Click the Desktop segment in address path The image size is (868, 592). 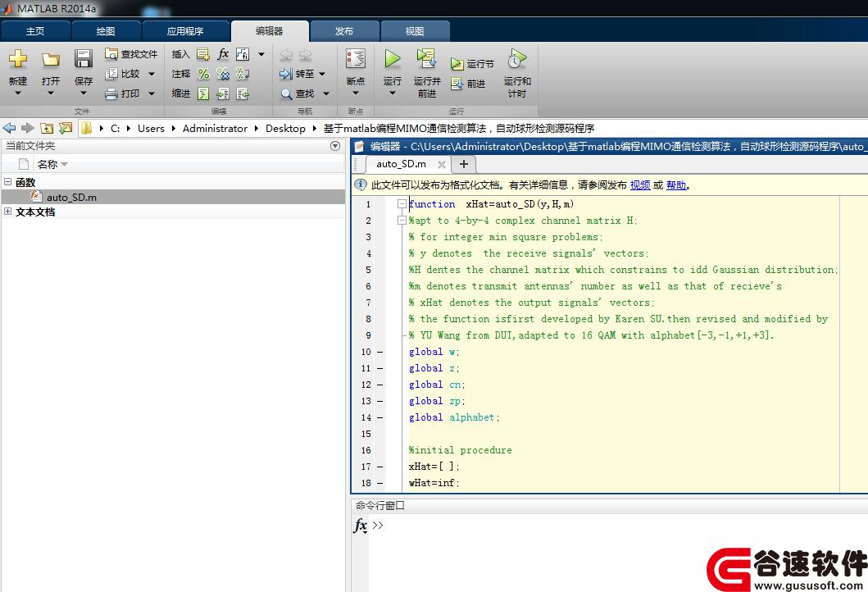coord(285,129)
